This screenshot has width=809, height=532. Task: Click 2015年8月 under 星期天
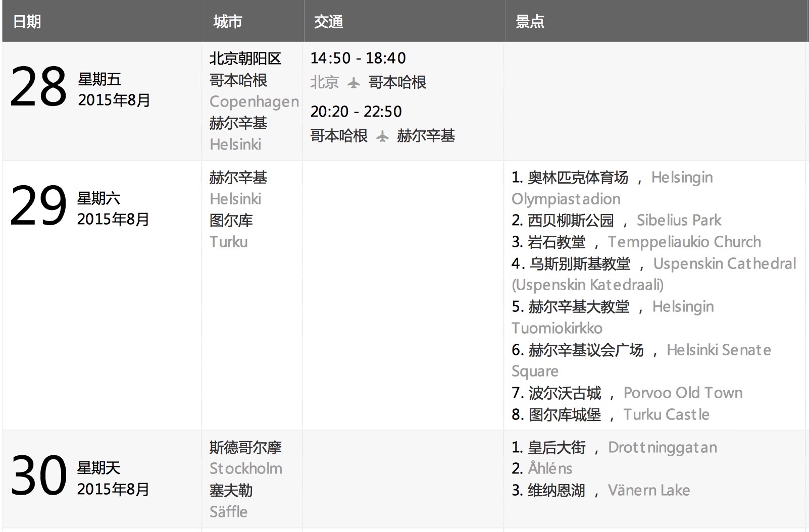coord(114,489)
